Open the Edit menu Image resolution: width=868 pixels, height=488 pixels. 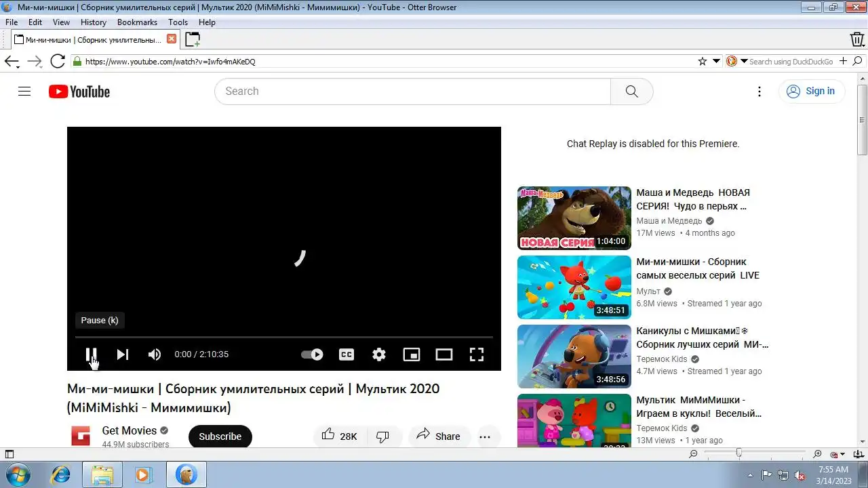point(35,22)
